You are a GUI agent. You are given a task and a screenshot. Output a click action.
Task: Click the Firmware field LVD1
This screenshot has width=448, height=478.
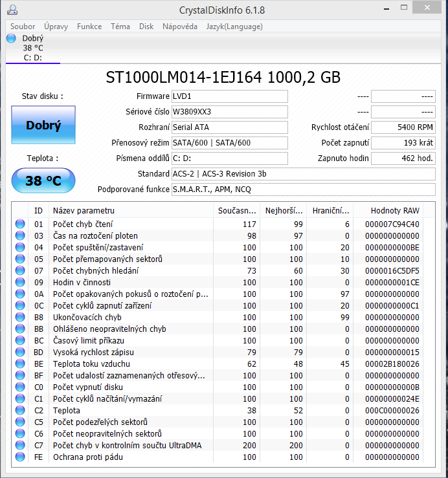click(229, 96)
